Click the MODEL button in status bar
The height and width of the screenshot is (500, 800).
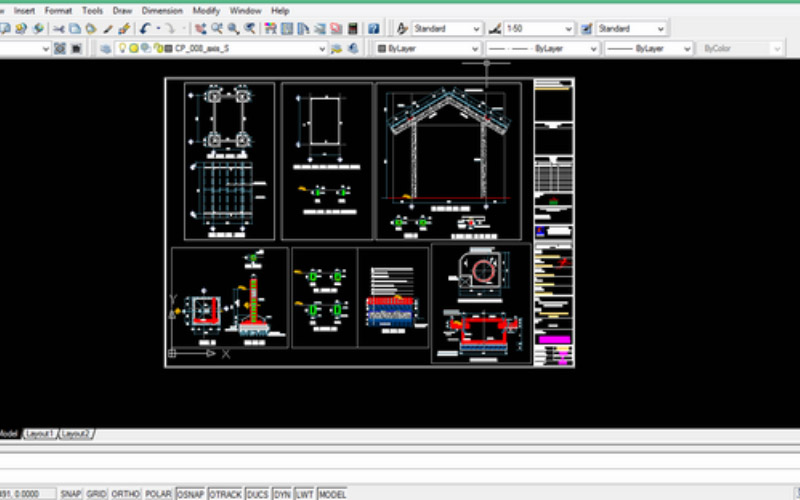pos(332,494)
